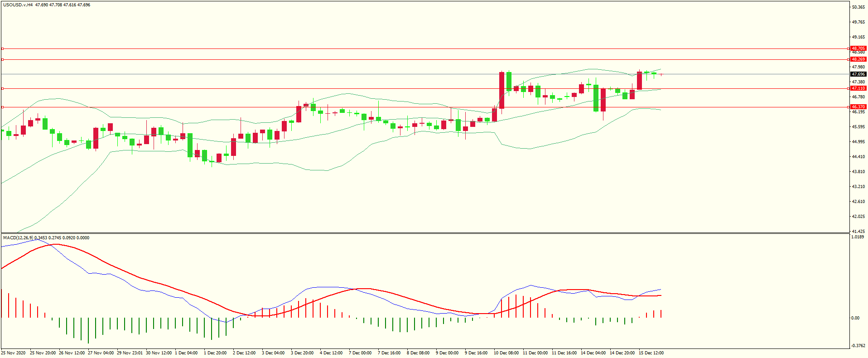Click the horizontal line at level 48.705
Viewport: 868px width, 358px height.
click(424, 48)
